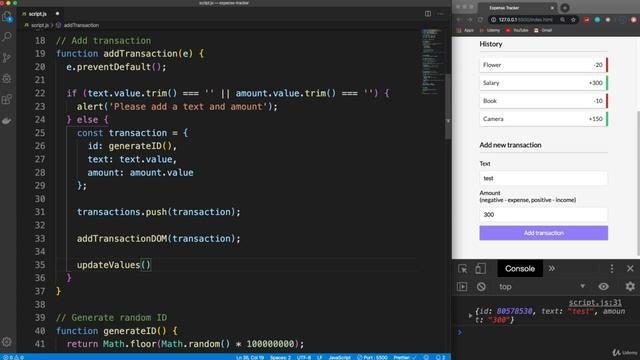The image size is (640, 360).
Task: Show more DevTools tabs chevron
Action: [x=552, y=269]
